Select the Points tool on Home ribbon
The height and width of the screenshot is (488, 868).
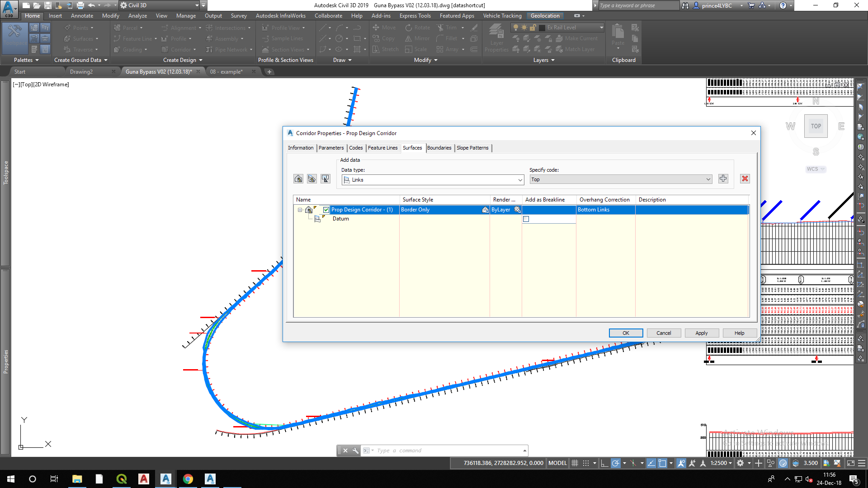click(80, 28)
